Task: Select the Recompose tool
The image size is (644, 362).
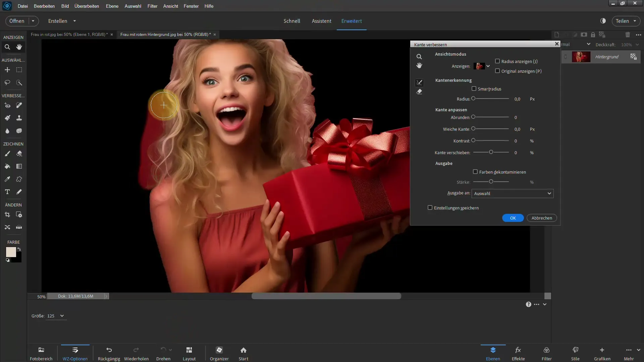Action: 19,215
